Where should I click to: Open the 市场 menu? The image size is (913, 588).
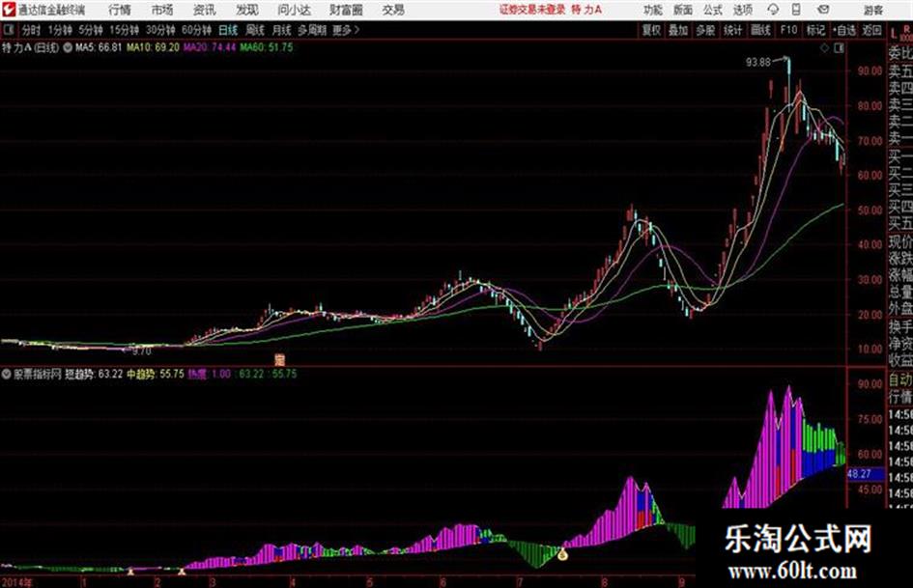(x=162, y=10)
